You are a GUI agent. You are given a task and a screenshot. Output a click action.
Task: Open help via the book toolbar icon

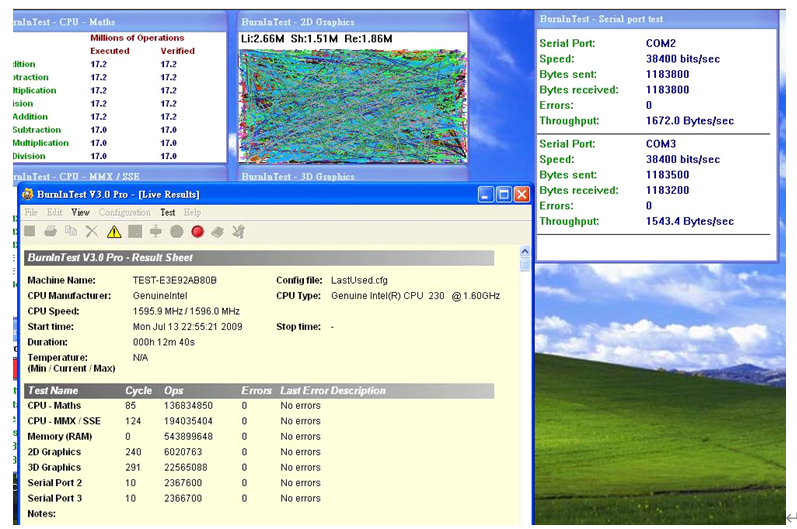pos(218,232)
